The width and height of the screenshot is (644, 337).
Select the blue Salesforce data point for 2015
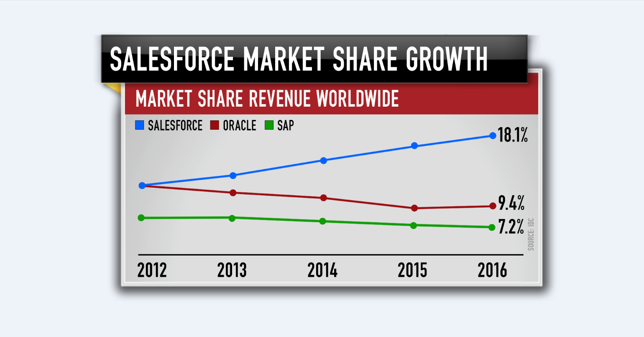(x=414, y=146)
